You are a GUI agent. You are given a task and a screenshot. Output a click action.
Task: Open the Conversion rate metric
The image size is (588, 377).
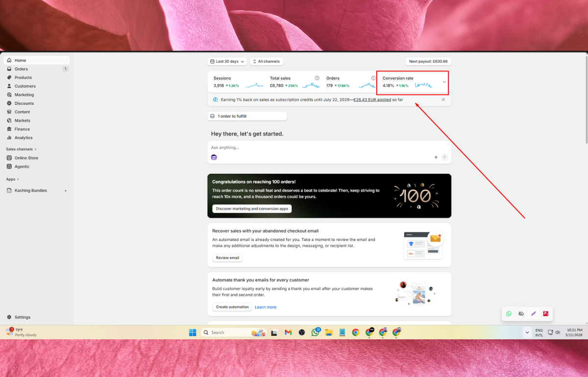[412, 82]
